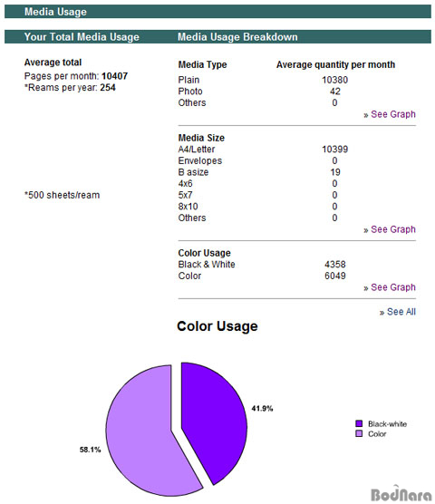Viewport: 435px width, 504px height.
Task: Click the Your Total Media Usage heading
Action: (82, 37)
